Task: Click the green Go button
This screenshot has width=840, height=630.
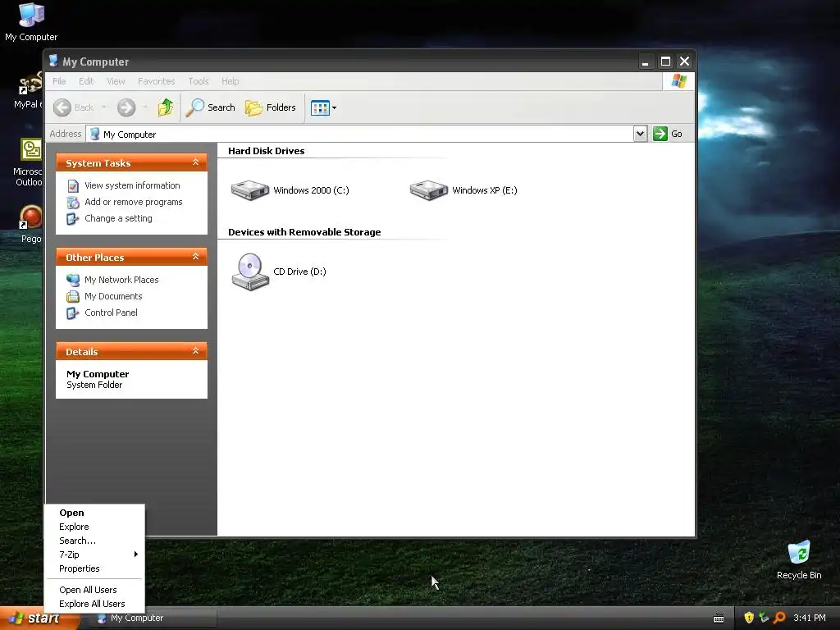Action: (668, 134)
